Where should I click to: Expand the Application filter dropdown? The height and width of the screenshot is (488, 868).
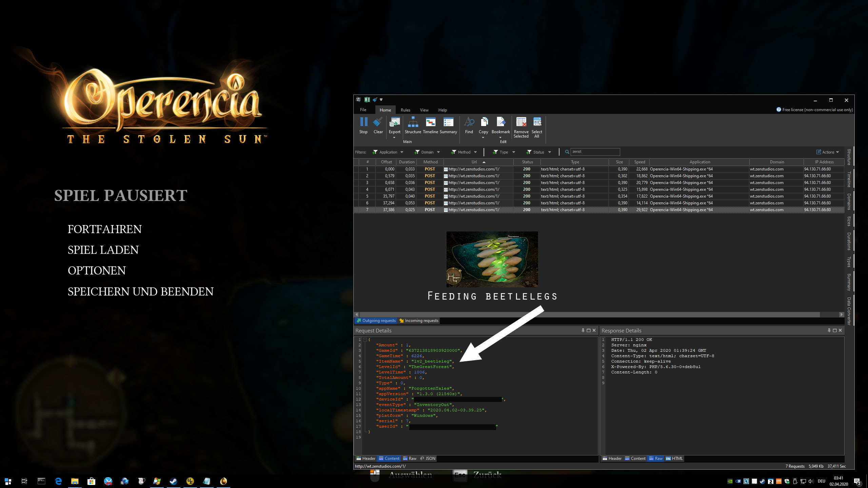click(x=388, y=152)
